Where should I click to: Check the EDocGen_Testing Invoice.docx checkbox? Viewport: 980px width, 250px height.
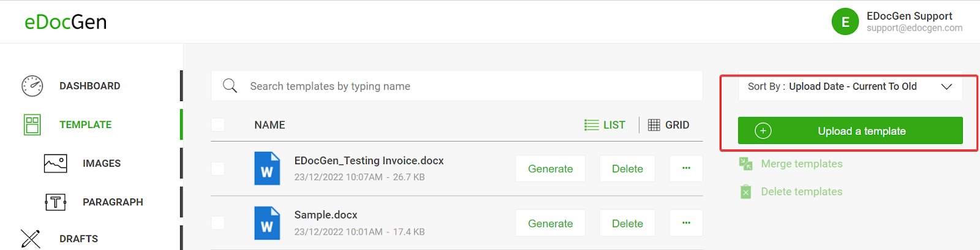click(217, 169)
